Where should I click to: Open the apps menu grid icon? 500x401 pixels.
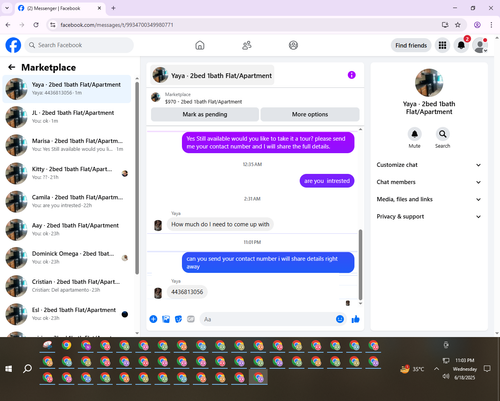442,45
